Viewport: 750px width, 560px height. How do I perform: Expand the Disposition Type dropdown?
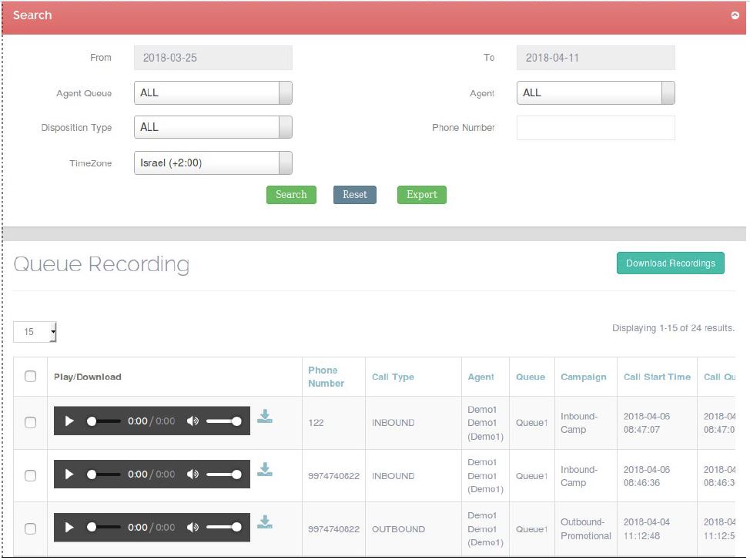(213, 127)
